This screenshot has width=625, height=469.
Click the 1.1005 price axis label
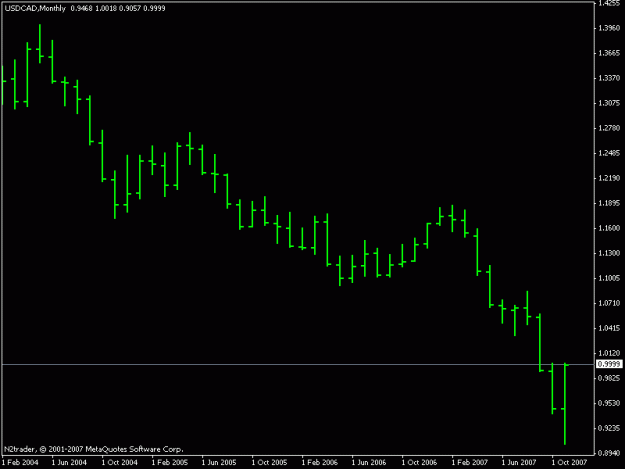coord(609,278)
